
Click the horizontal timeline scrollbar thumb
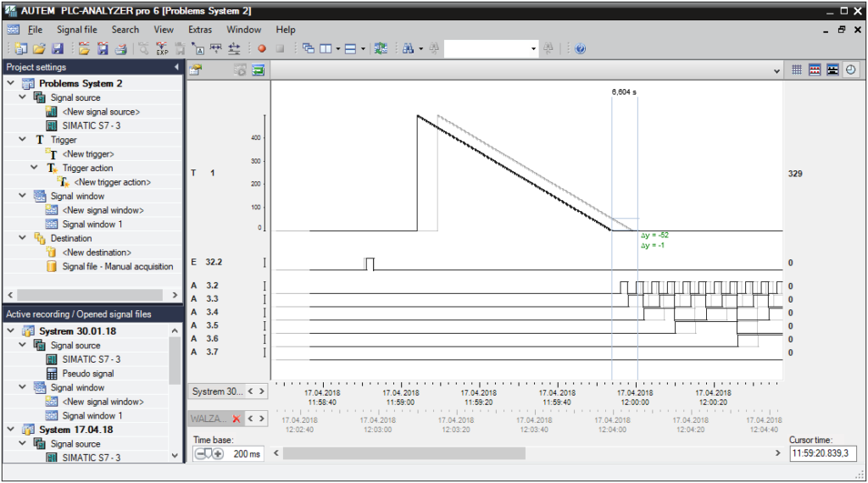[x=404, y=453]
